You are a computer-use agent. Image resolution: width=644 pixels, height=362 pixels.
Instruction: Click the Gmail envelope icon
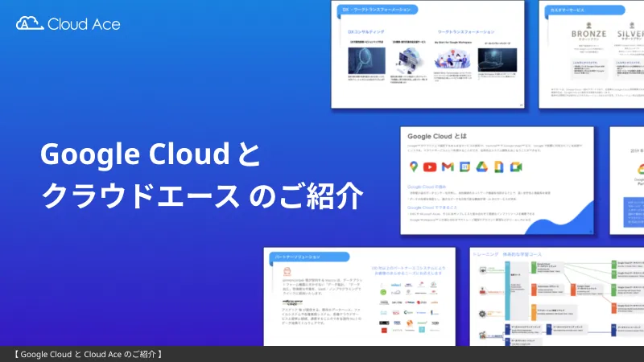coord(448,167)
